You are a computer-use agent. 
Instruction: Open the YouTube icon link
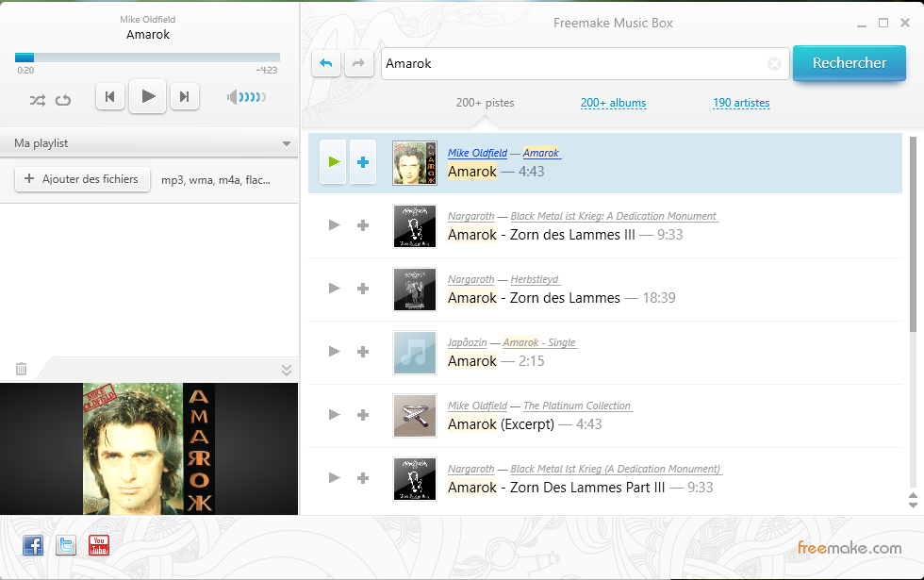[99, 545]
